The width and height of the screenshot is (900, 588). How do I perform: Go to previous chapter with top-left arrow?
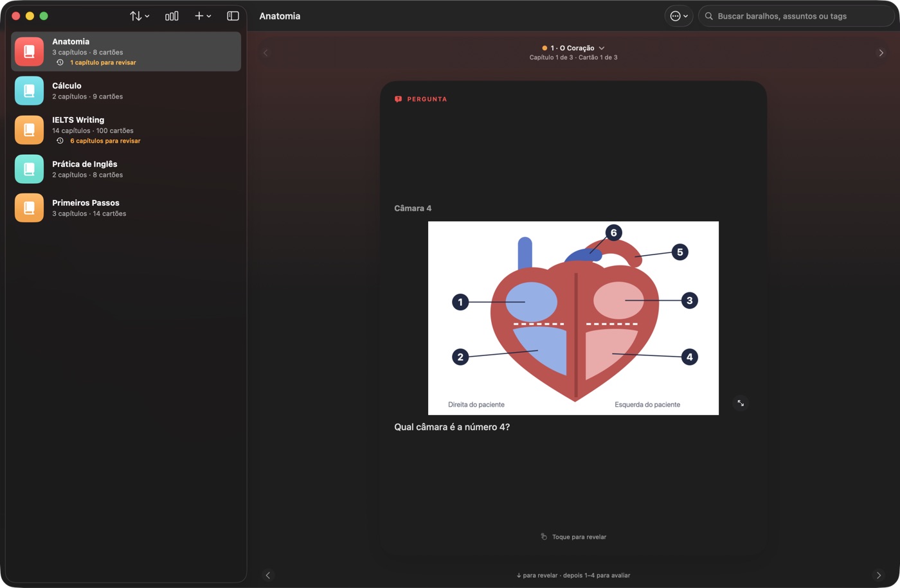tap(265, 53)
